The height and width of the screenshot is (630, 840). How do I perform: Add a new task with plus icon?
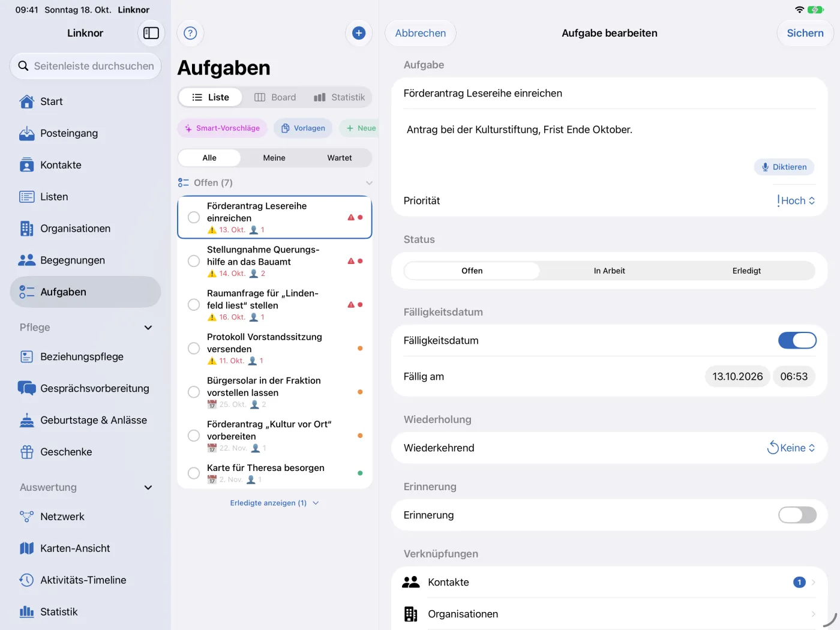coord(359,33)
